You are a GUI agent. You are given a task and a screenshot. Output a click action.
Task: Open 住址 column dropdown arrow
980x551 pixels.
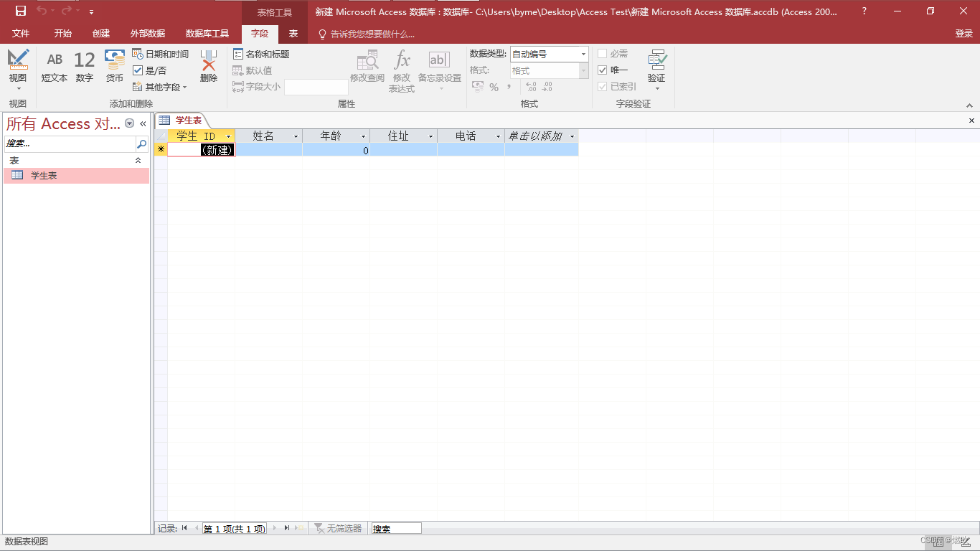pos(431,136)
